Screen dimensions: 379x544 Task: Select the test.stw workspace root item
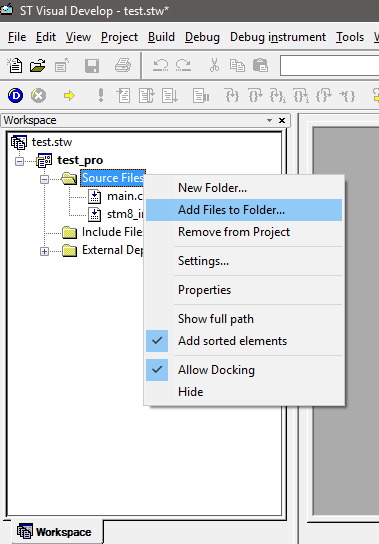[52, 142]
